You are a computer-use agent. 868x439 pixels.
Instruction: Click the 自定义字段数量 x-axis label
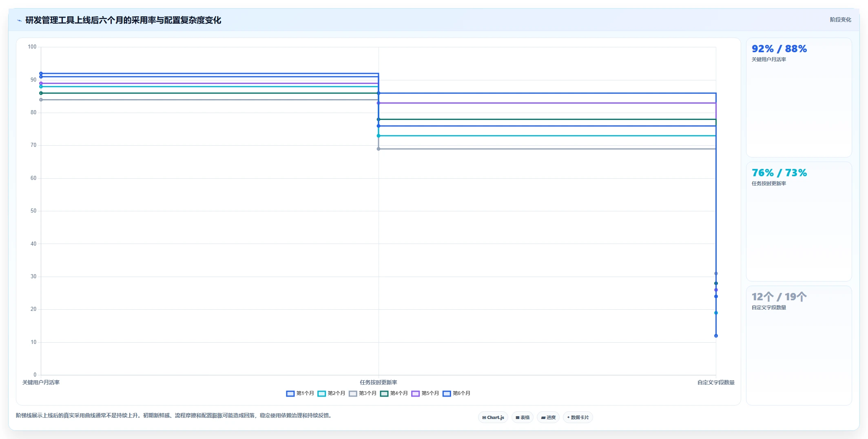pyautogui.click(x=716, y=382)
